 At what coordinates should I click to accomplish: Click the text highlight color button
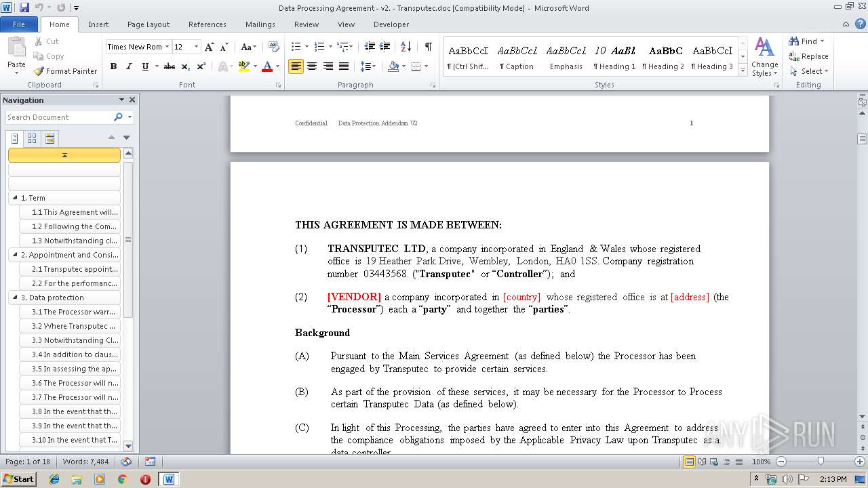(x=243, y=66)
